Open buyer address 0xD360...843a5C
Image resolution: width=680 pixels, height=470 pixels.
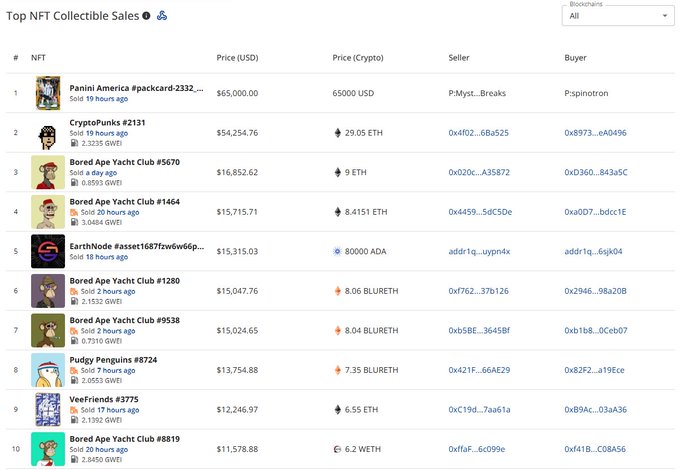click(595, 172)
